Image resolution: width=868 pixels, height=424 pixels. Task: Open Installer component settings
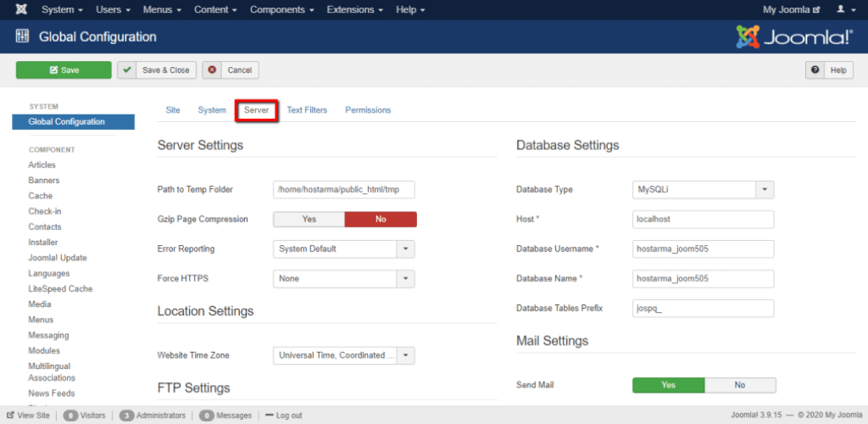coord(43,243)
